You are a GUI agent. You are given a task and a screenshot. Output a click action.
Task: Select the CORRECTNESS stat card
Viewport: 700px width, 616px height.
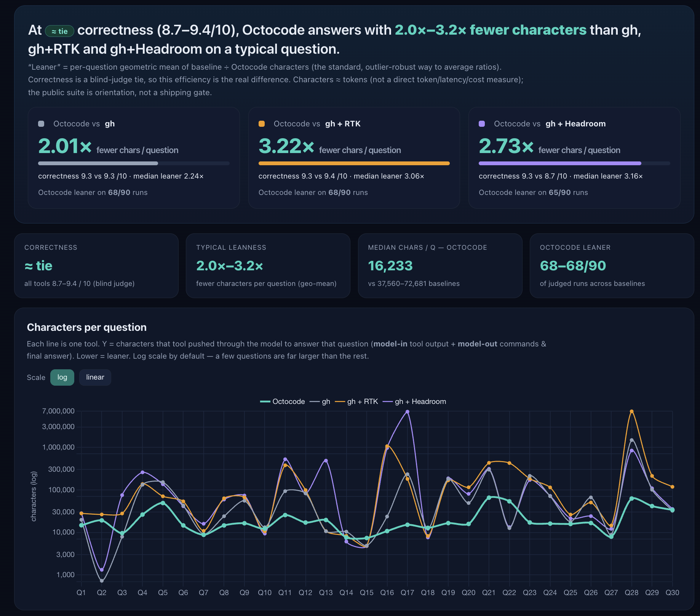click(96, 266)
